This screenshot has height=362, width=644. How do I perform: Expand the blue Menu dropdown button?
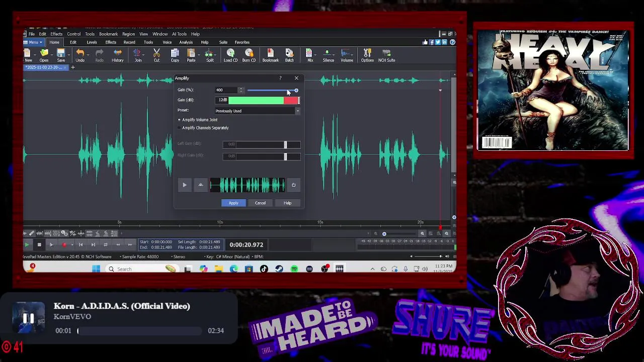coord(33,42)
